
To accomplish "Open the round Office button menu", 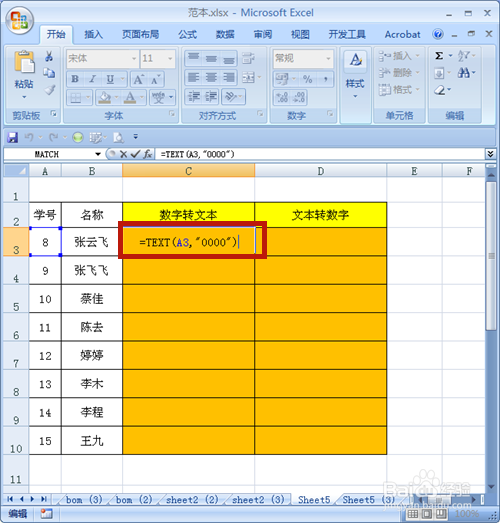I will pos(19,21).
